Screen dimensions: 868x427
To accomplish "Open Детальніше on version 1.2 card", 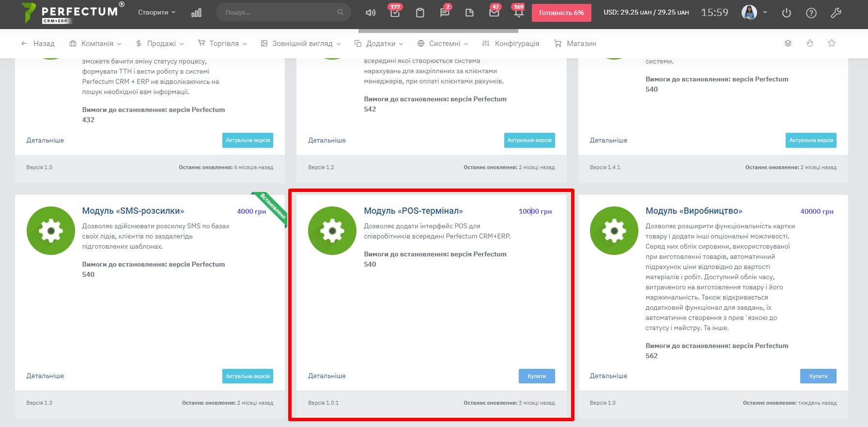I will point(327,140).
